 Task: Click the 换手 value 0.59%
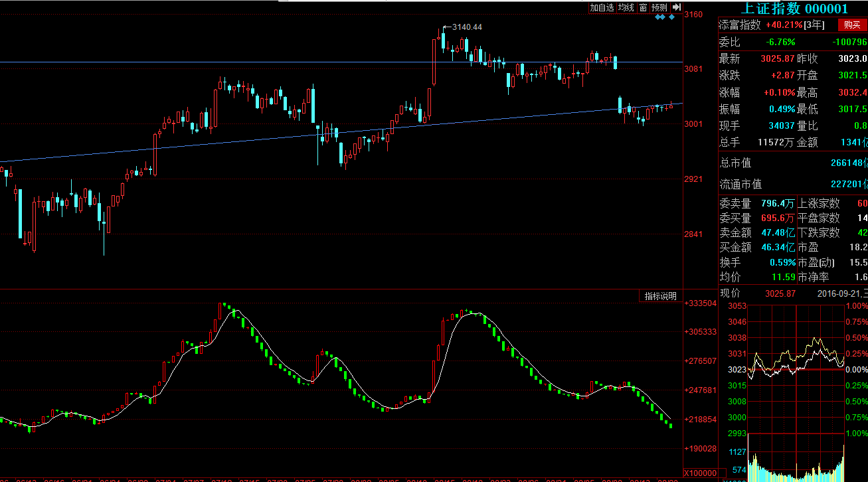coord(782,262)
